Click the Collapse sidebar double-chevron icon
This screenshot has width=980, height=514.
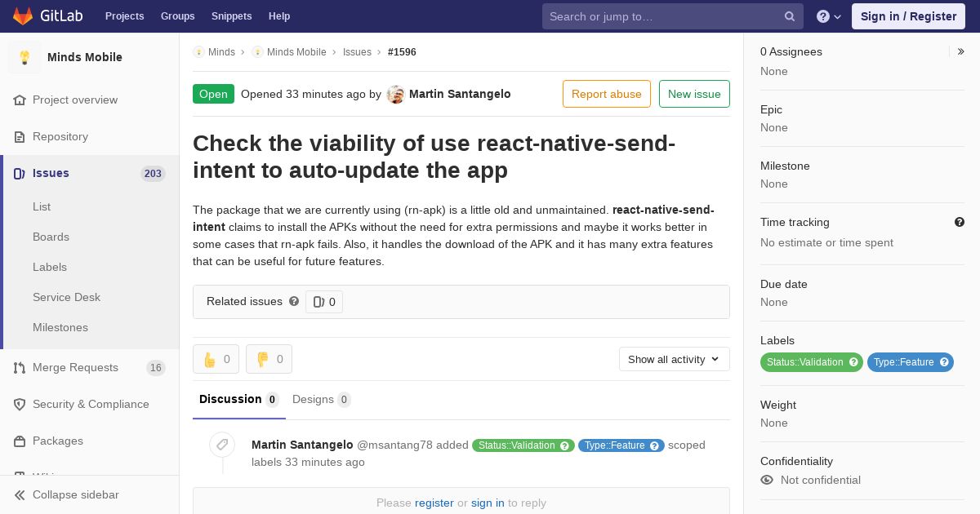point(20,494)
